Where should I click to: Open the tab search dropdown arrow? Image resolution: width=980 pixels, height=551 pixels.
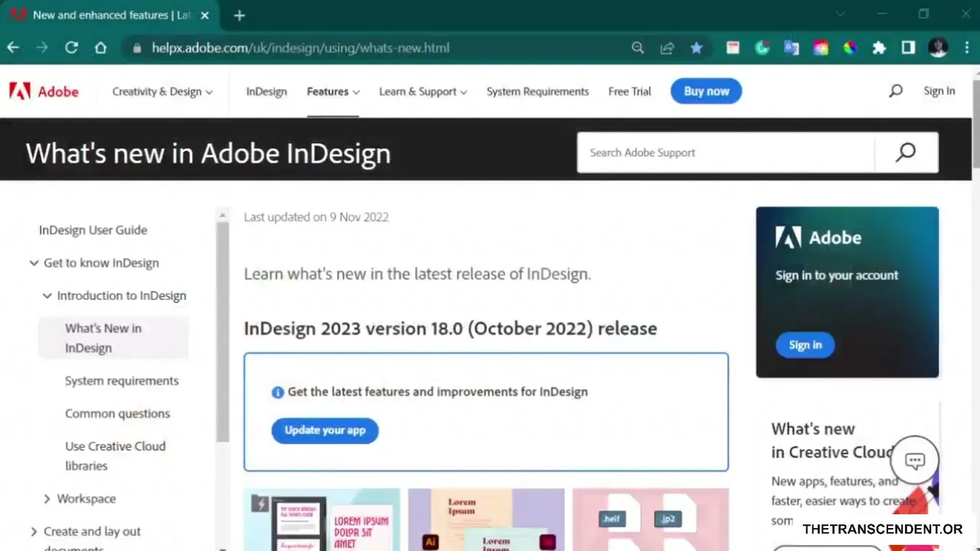click(840, 14)
